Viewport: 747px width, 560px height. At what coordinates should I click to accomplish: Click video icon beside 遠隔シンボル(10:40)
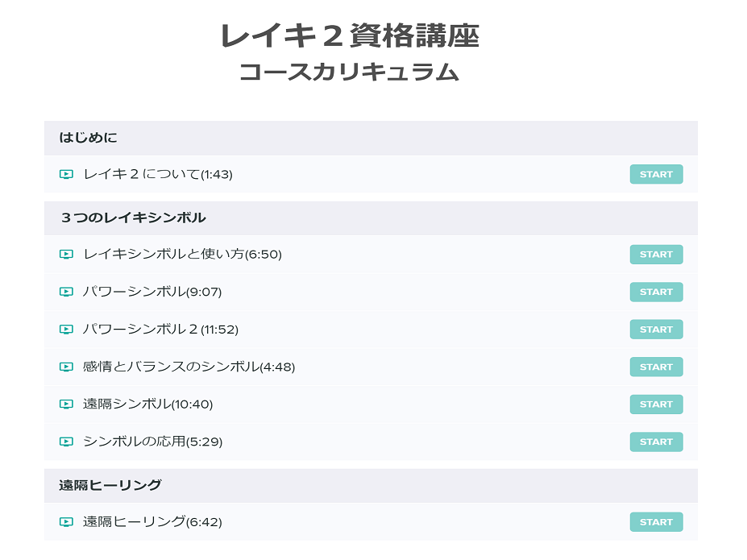point(66,404)
